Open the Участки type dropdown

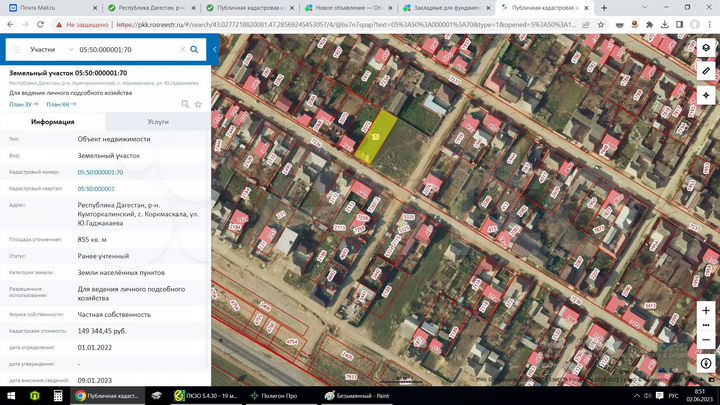click(x=51, y=50)
